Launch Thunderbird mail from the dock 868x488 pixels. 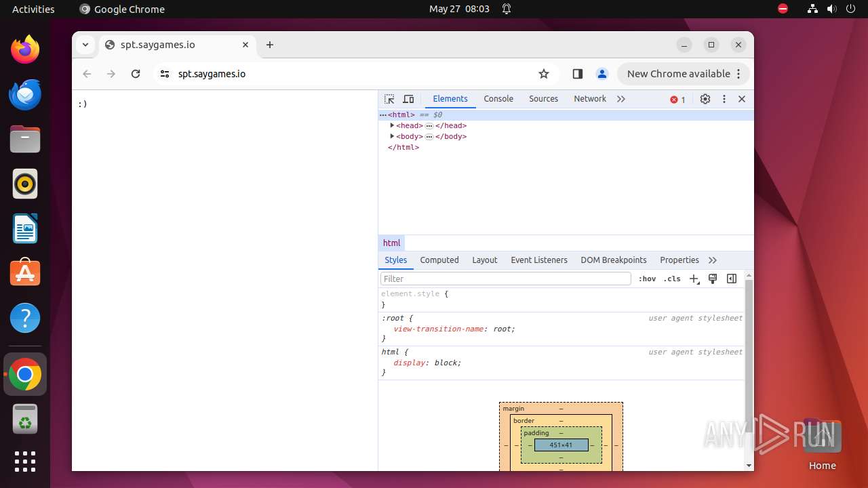tap(25, 94)
